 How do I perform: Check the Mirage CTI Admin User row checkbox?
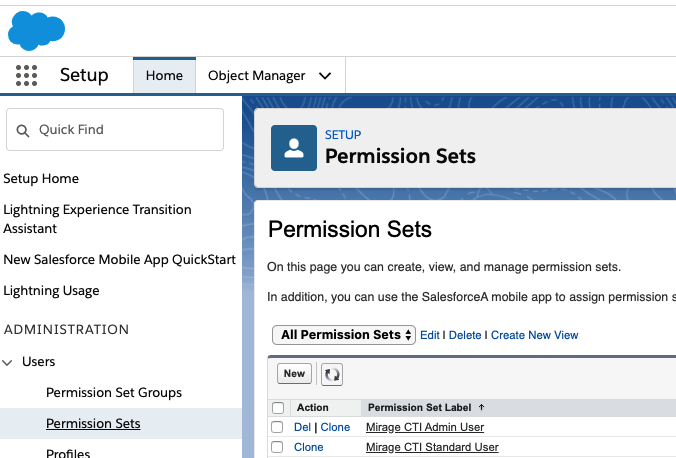pos(277,427)
